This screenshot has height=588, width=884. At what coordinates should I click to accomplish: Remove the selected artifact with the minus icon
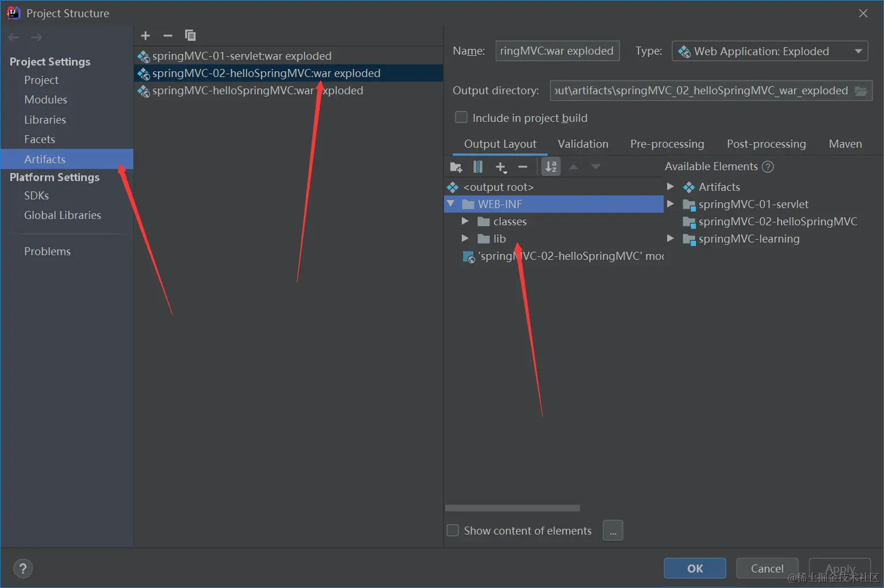point(168,36)
